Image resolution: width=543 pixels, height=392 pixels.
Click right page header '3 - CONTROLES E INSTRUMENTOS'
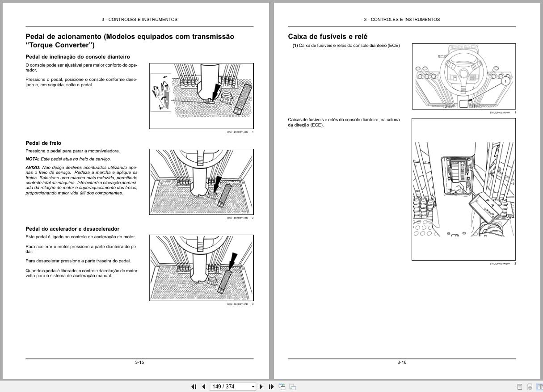[x=402, y=20]
